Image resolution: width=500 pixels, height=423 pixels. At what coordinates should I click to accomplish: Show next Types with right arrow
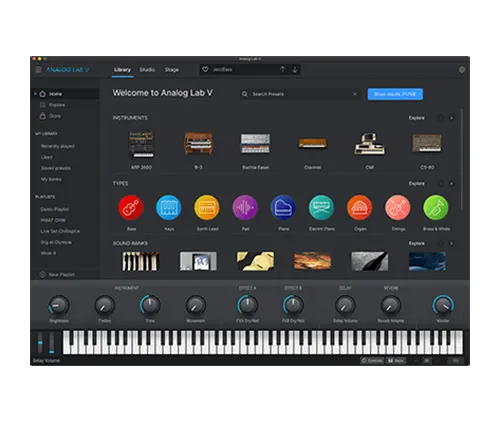point(452,184)
